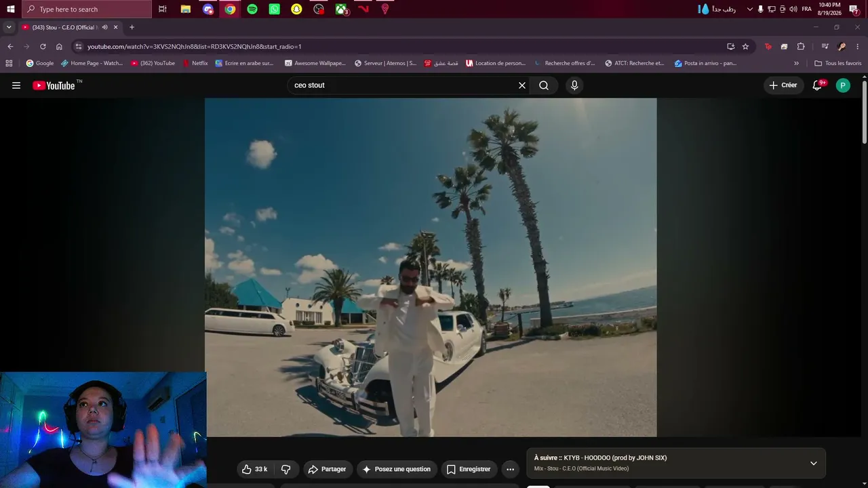
Task: Open more actions ellipsis under the video
Action: tap(511, 469)
